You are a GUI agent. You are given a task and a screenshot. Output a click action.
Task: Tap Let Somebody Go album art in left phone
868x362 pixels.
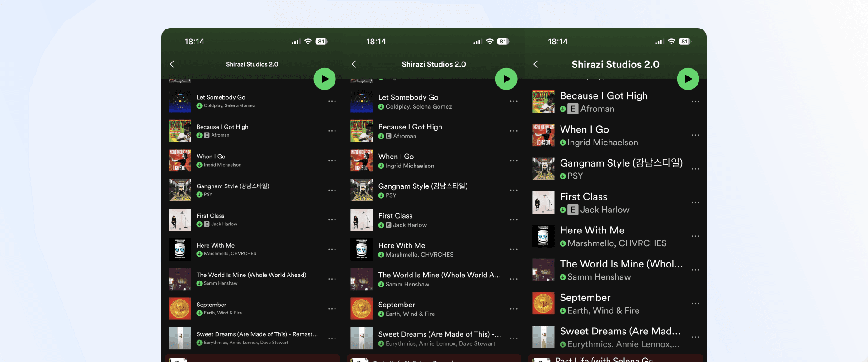[180, 101]
